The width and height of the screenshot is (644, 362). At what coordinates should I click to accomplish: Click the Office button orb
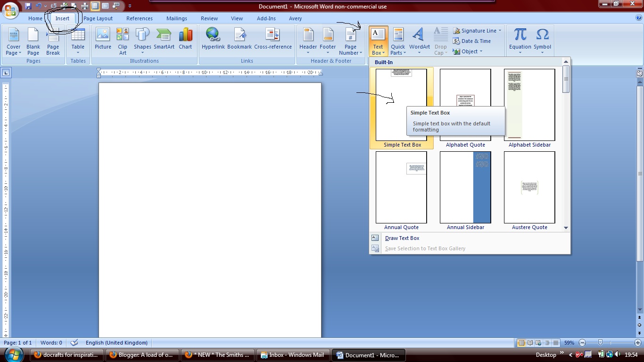coord(10,10)
